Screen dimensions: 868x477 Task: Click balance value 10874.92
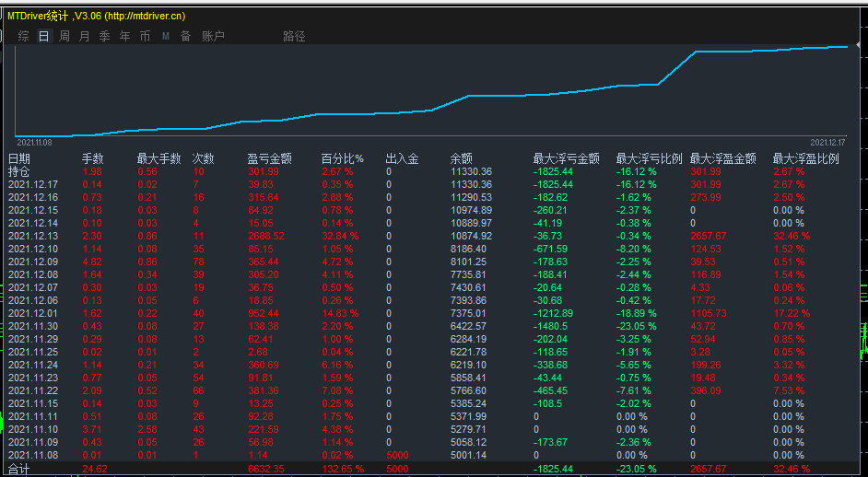(x=471, y=236)
